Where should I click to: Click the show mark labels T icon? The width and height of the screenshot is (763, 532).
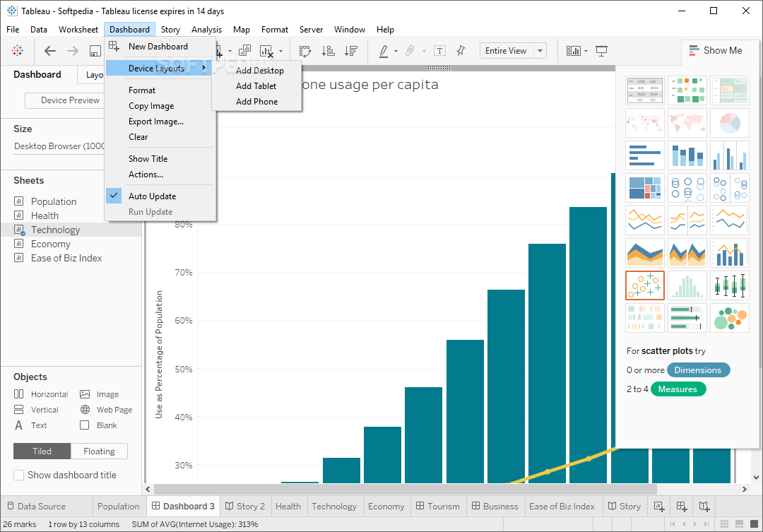coord(439,51)
